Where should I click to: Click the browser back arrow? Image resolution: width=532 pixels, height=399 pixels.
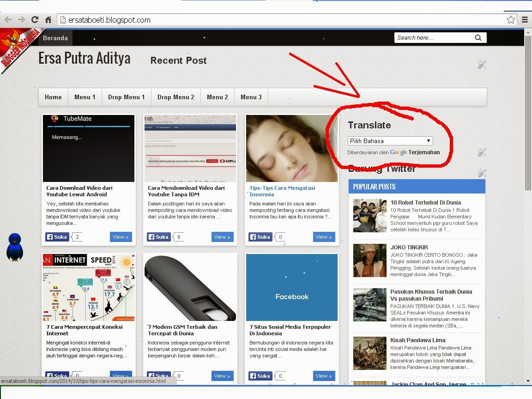point(8,20)
